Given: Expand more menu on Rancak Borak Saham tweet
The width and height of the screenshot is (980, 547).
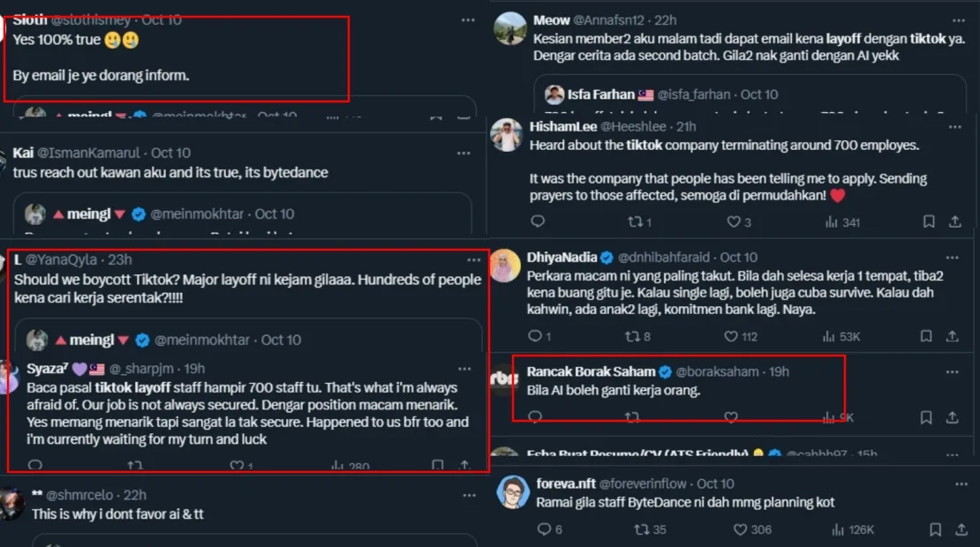Looking at the screenshot, I should tap(952, 371).
